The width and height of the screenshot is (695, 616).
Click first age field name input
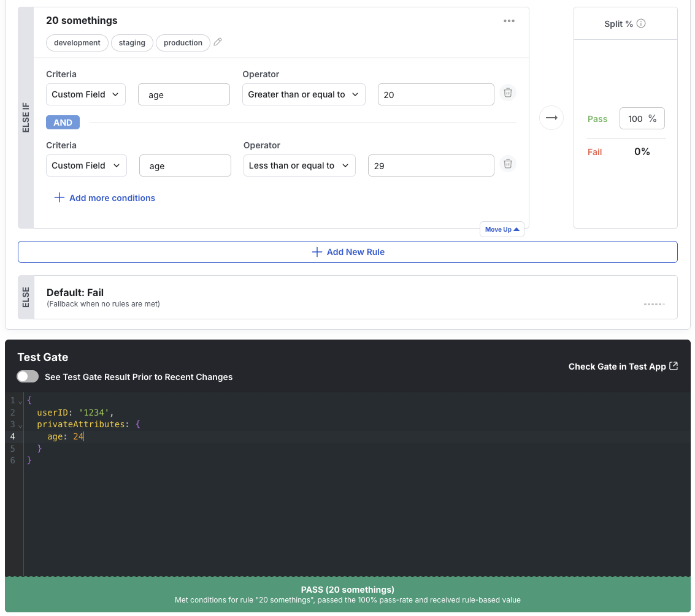[x=184, y=94]
